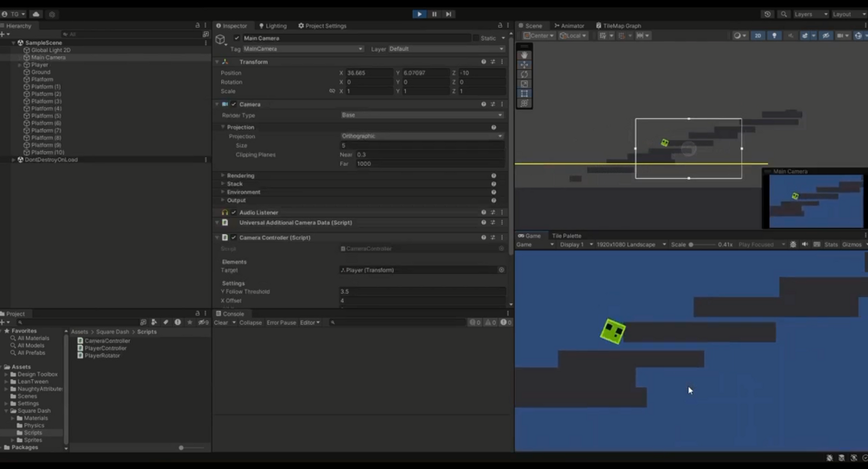Open the Scene camera settings icon
Screen dimensions: 868x469
click(842, 35)
